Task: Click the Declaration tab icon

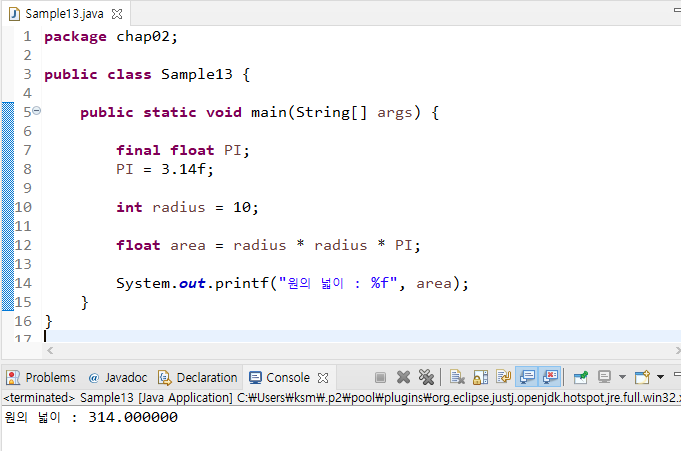Action: (x=165, y=378)
